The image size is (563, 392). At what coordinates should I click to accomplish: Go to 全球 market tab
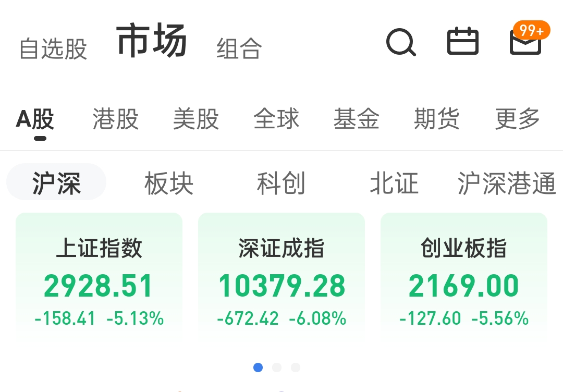pyautogui.click(x=276, y=119)
